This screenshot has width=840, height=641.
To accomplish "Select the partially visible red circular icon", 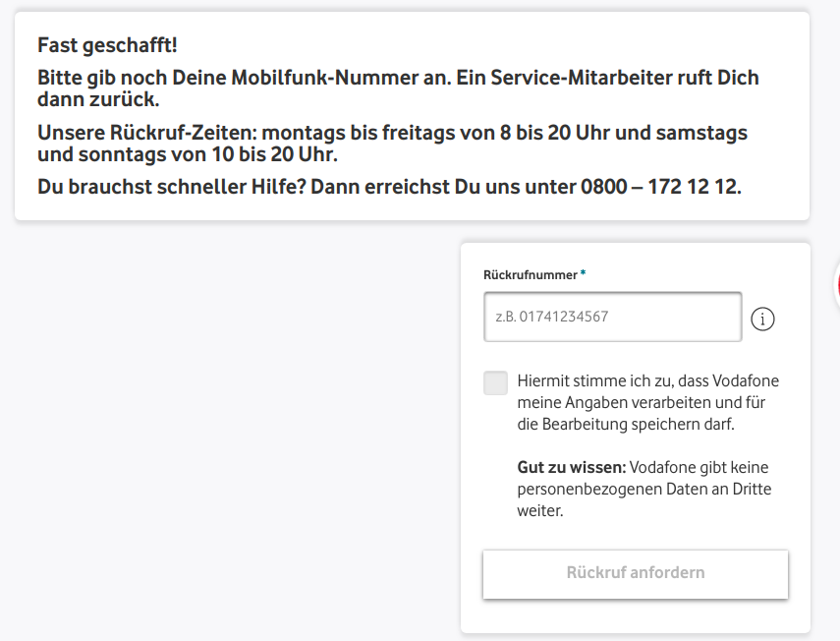I will pyautogui.click(x=838, y=286).
